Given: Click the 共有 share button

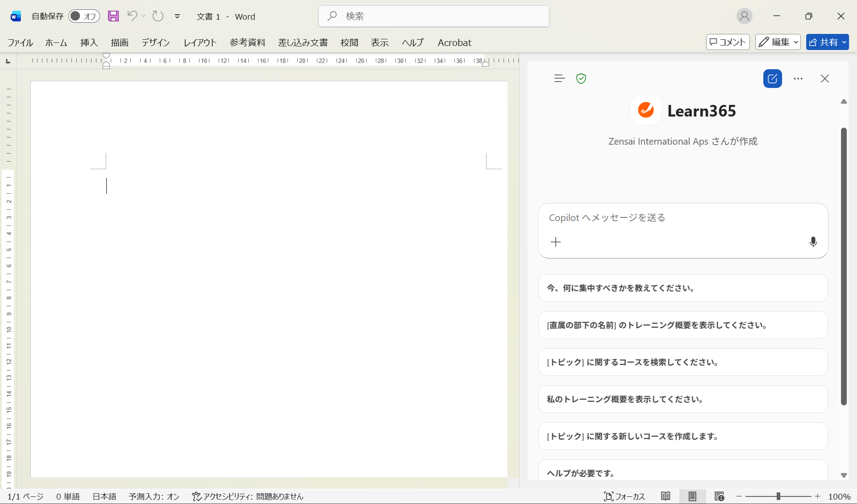Looking at the screenshot, I should click(x=827, y=42).
